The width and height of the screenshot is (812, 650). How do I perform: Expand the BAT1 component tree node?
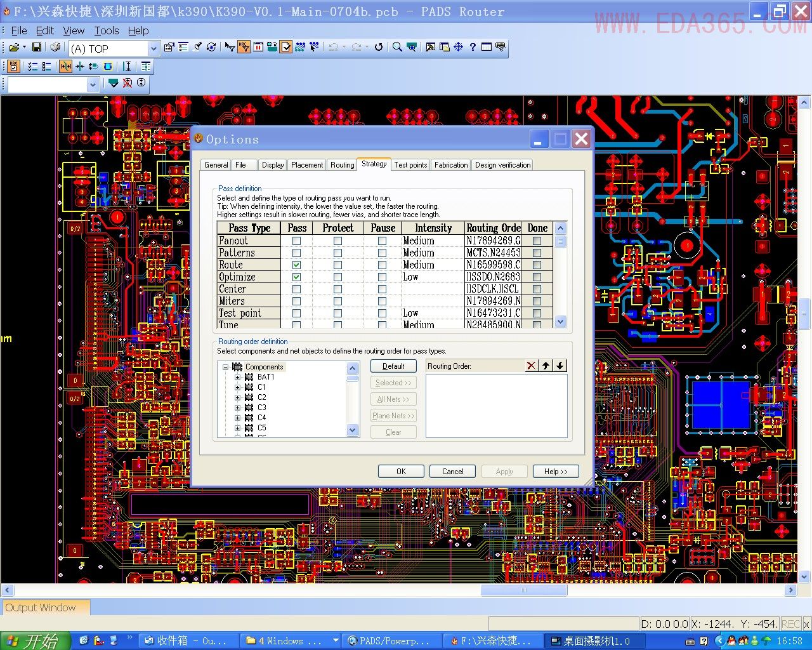point(237,377)
